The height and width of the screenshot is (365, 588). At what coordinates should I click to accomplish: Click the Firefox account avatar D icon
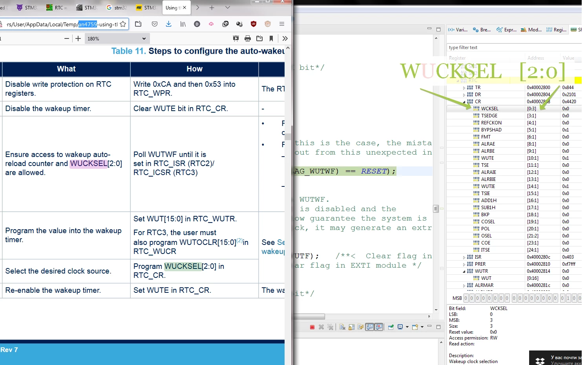[197, 24]
